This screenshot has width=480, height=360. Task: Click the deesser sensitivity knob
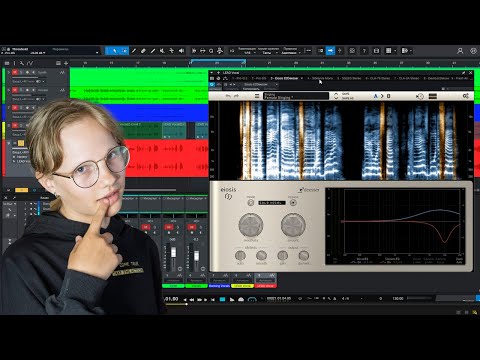[x=251, y=225]
